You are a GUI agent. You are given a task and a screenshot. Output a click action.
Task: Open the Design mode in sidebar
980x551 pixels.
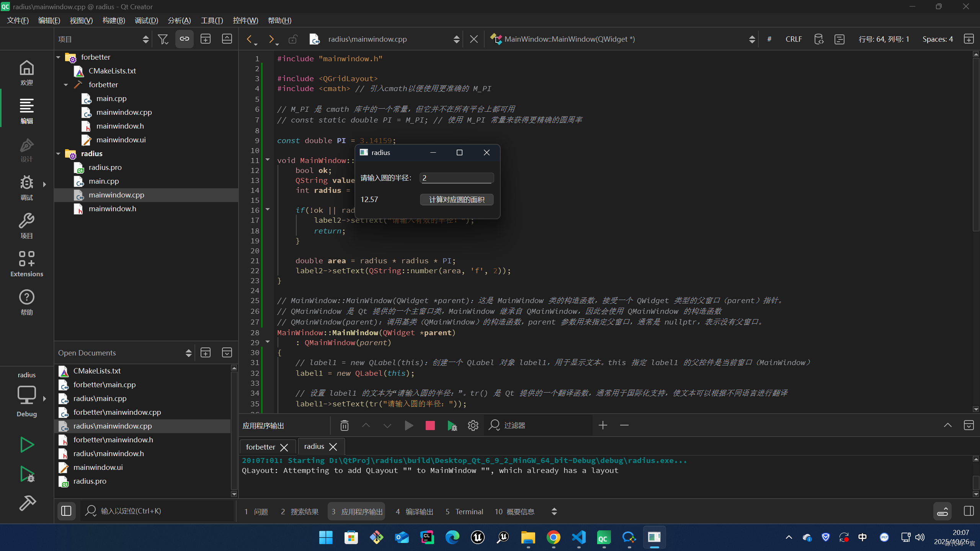[26, 150]
